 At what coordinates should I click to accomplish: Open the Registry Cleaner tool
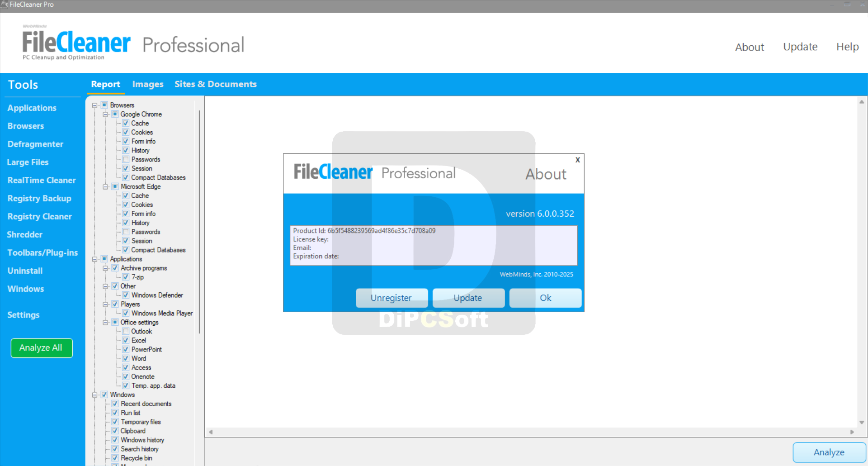[x=39, y=217]
